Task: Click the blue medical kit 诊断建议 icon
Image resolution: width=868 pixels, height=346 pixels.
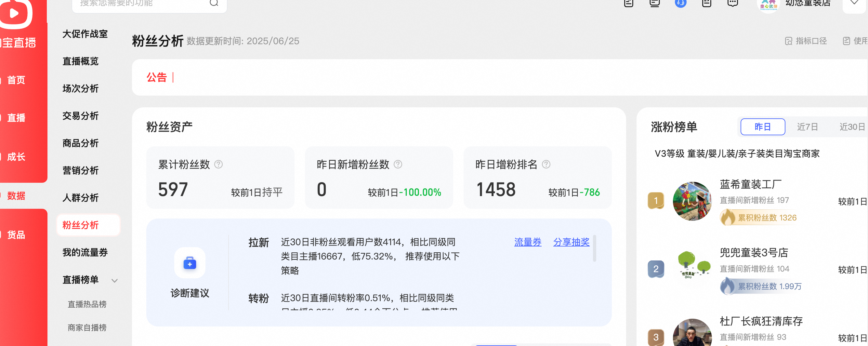Action: [x=190, y=263]
